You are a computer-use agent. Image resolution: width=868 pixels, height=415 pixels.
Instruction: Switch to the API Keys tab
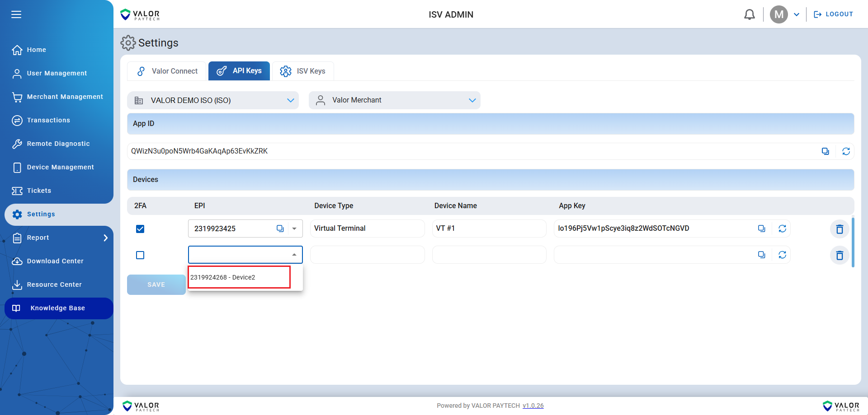(239, 71)
